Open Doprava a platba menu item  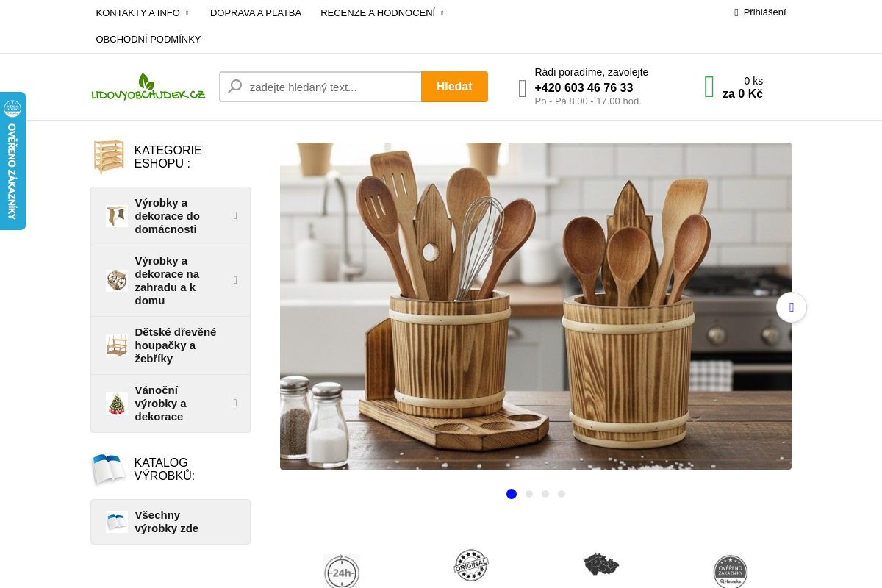[x=256, y=12]
